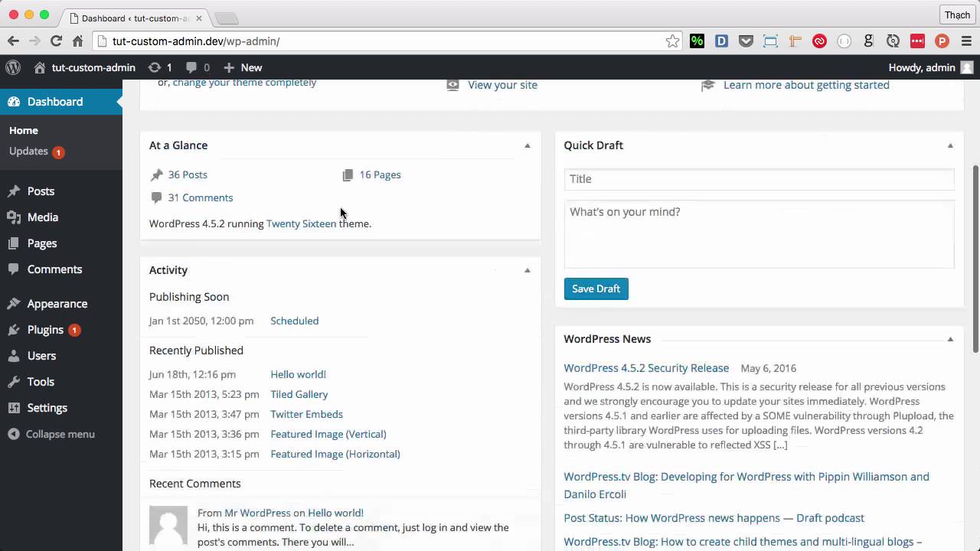Click Learn more about getting started

point(806,85)
